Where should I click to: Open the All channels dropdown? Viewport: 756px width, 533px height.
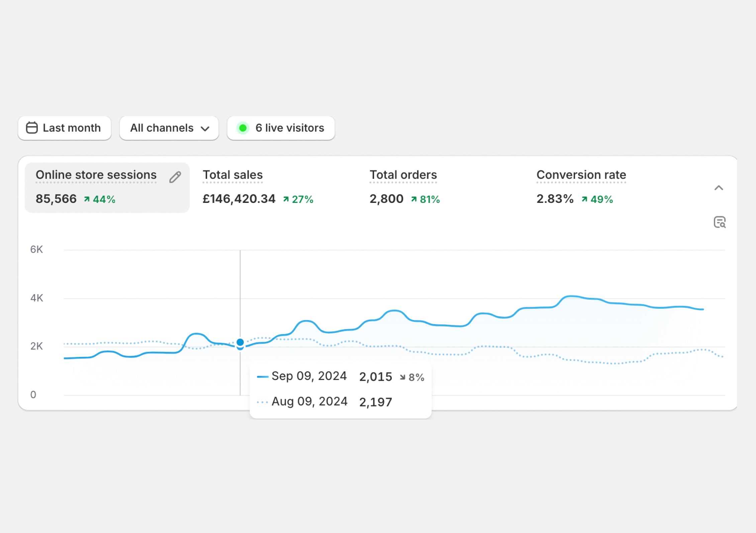(x=169, y=128)
